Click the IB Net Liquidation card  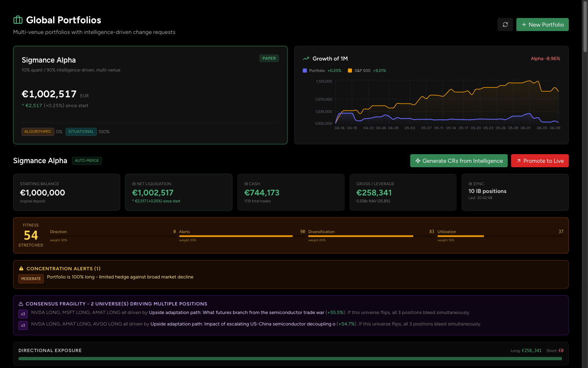click(179, 192)
